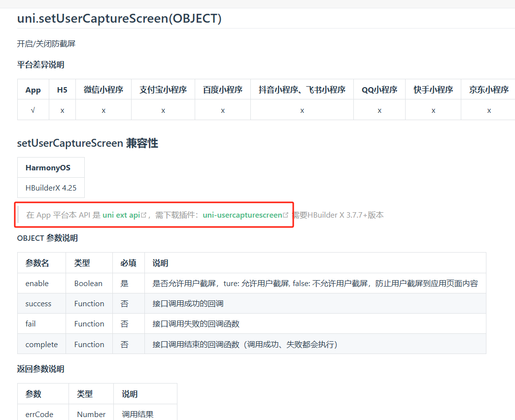Click the √ cell under App

(x=33, y=110)
